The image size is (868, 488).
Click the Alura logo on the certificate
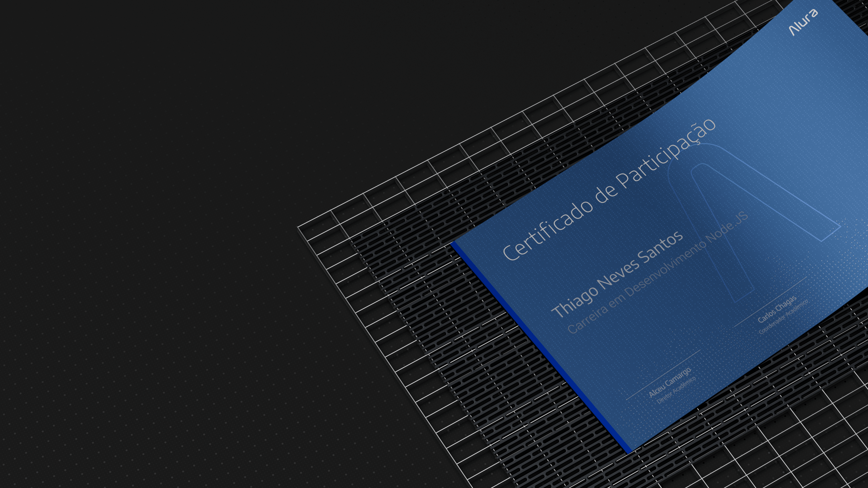click(x=803, y=22)
